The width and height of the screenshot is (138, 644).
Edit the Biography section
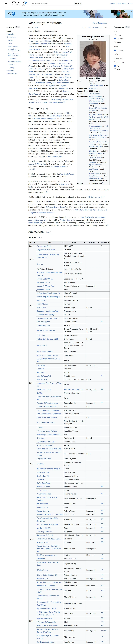(x=45, y=109)
